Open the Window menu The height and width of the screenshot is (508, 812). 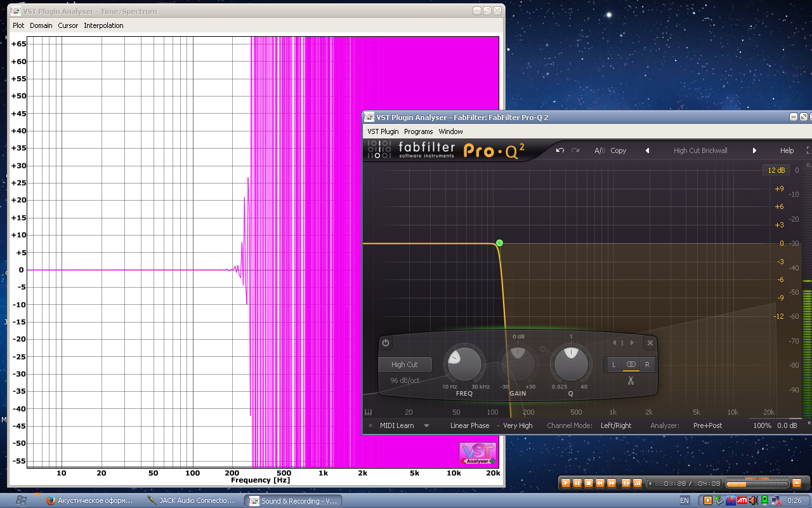[x=451, y=131]
